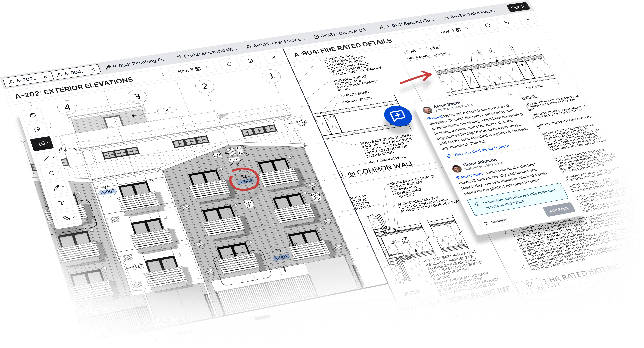
Task: Switch to the A-904 tab
Action: pyautogui.click(x=76, y=72)
